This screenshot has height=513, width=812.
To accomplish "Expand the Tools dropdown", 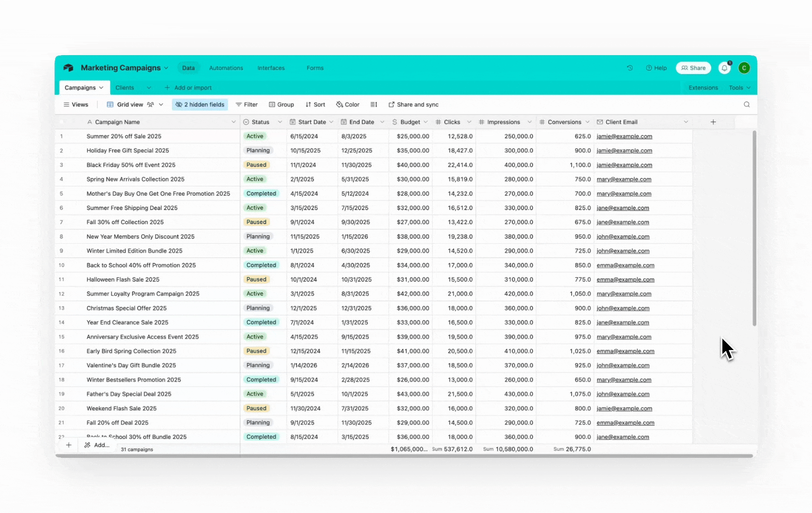I will [739, 87].
